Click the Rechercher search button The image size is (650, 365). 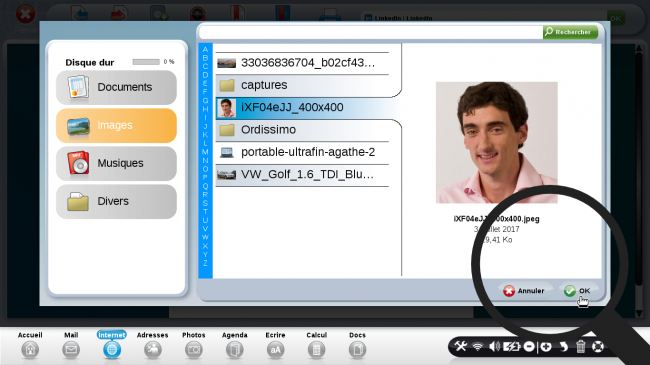pyautogui.click(x=570, y=32)
